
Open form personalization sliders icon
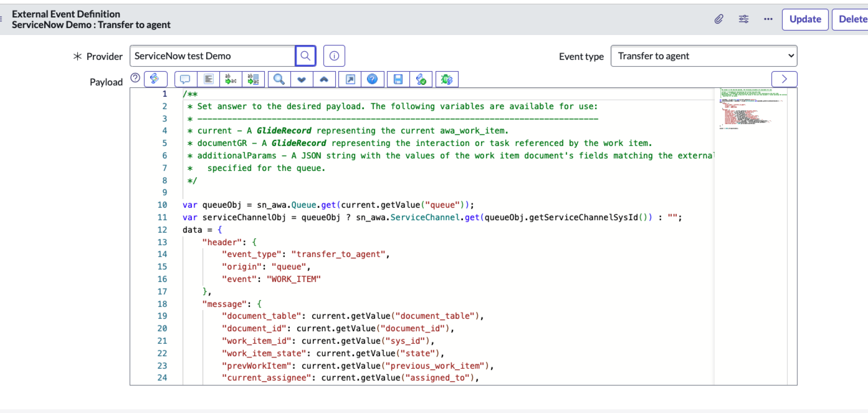click(744, 19)
